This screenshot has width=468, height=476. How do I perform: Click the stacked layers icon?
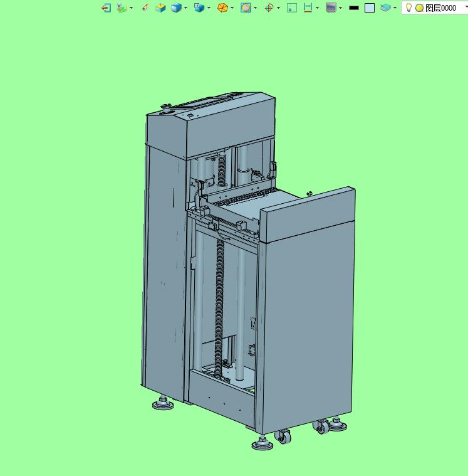click(385, 8)
